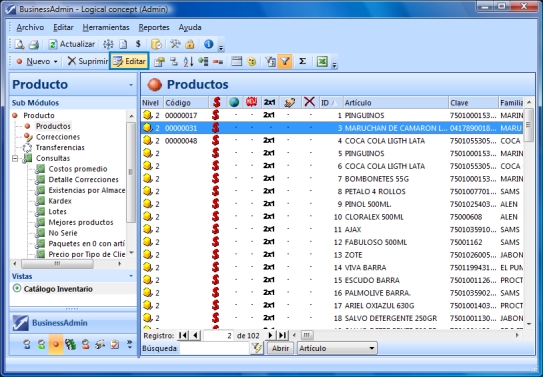Click the print preview icon
The width and height of the screenshot is (543, 377).
point(19,44)
